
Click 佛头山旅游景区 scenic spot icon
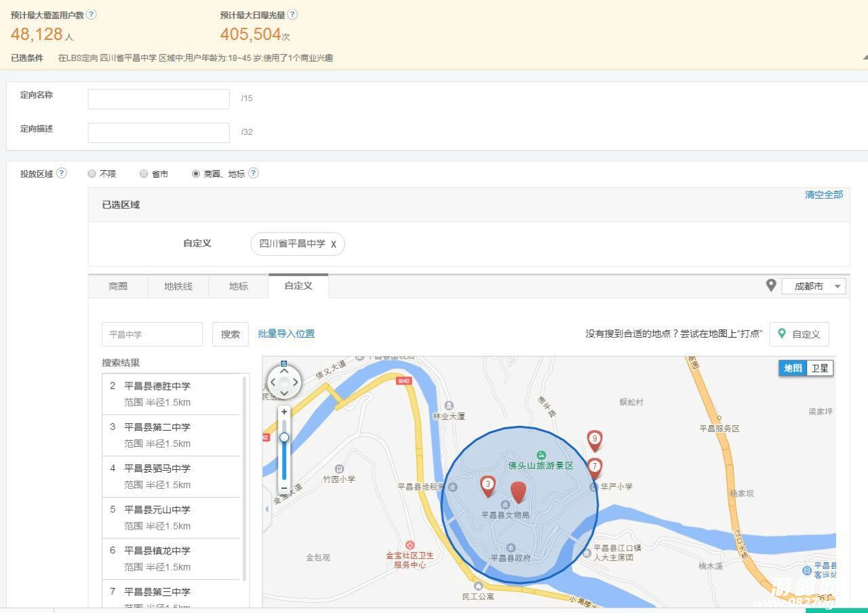(x=541, y=455)
